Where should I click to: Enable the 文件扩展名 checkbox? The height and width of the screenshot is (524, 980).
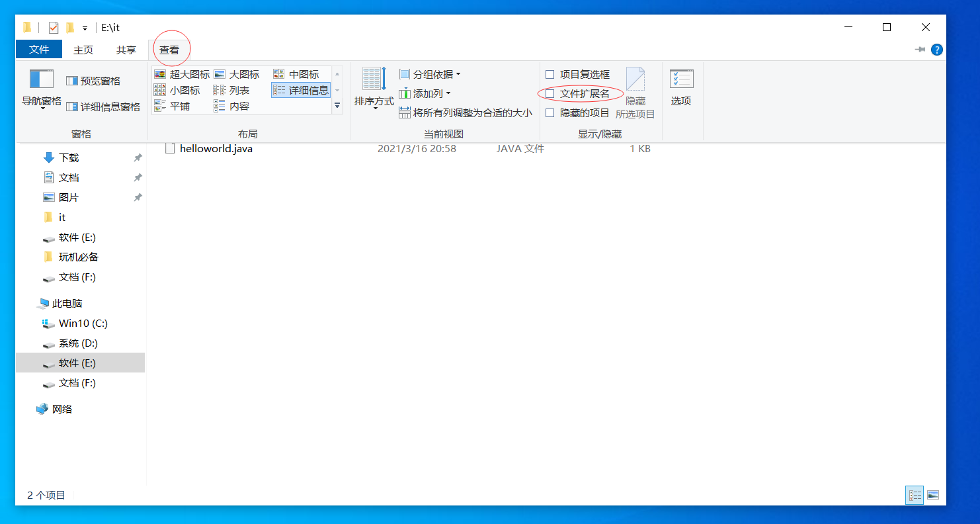pyautogui.click(x=551, y=93)
